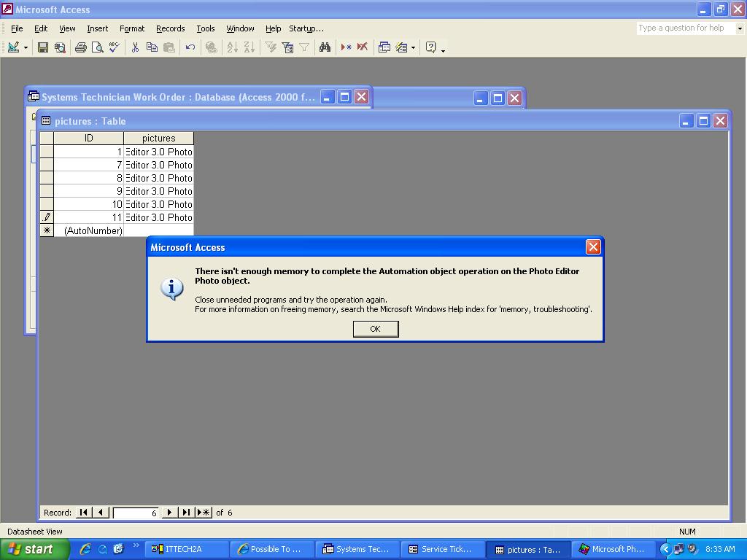Screen dimensions: 747x560
Task: Click the Cut scissors icon
Action: point(135,47)
